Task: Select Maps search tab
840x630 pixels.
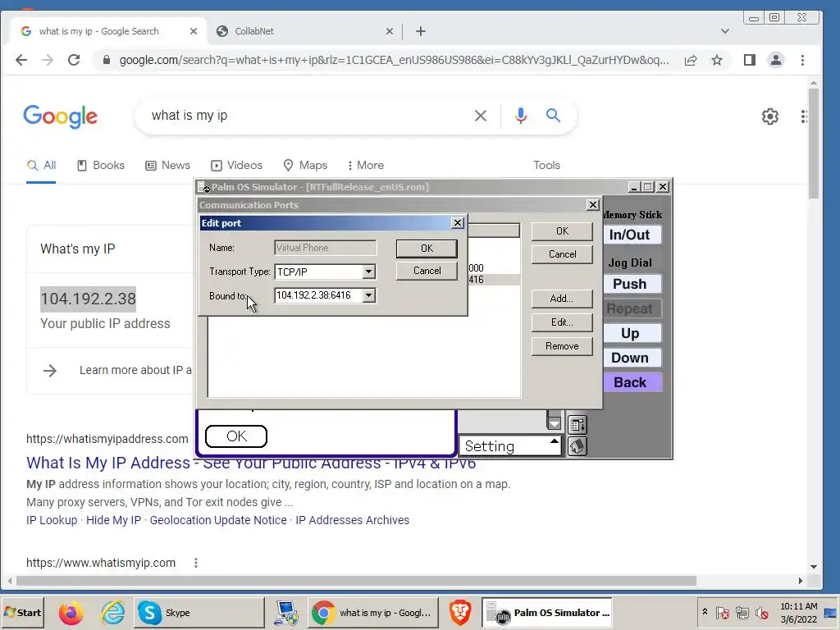Action: point(305,165)
